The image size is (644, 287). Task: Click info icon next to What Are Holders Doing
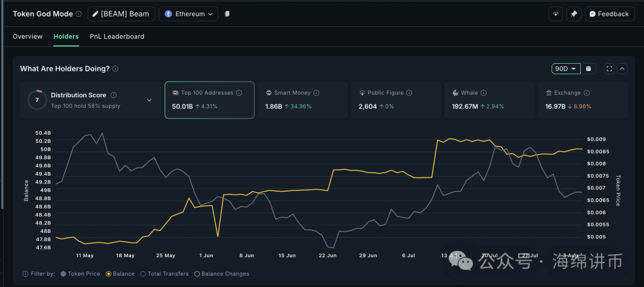116,69
